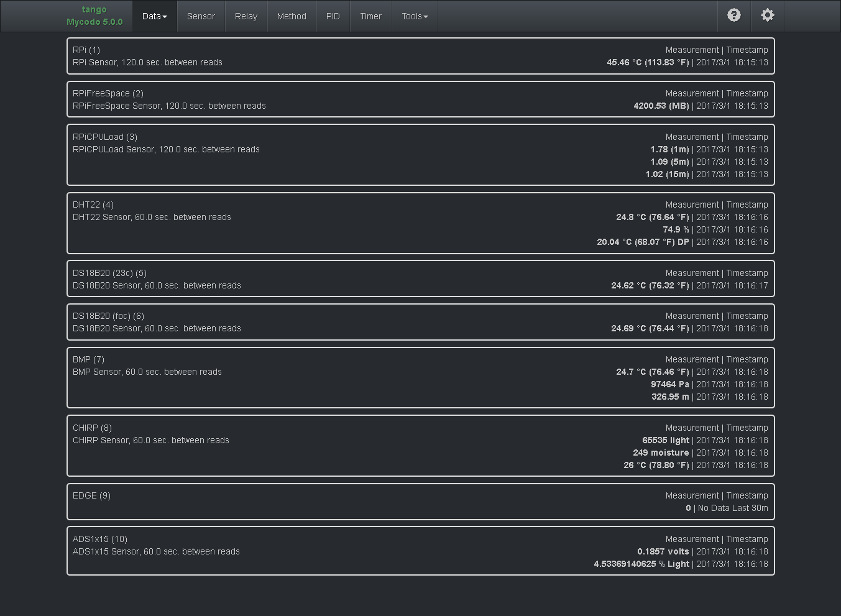Click the 0.1857 volts reading
Image resolution: width=841 pixels, height=616 pixels.
[x=663, y=551]
